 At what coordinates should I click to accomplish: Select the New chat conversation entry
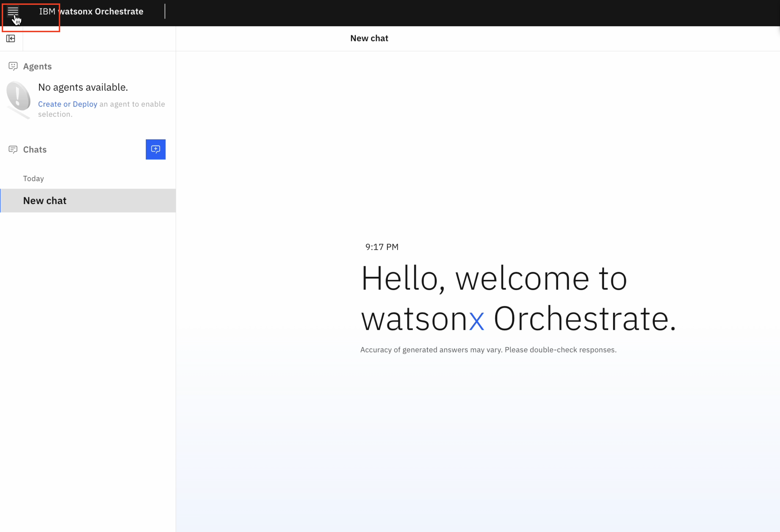point(88,201)
